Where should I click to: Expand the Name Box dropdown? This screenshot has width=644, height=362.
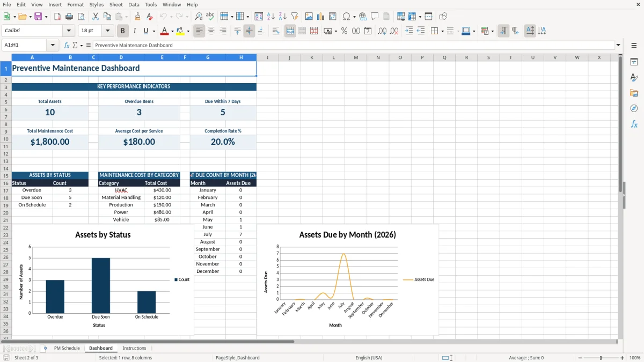[54, 45]
